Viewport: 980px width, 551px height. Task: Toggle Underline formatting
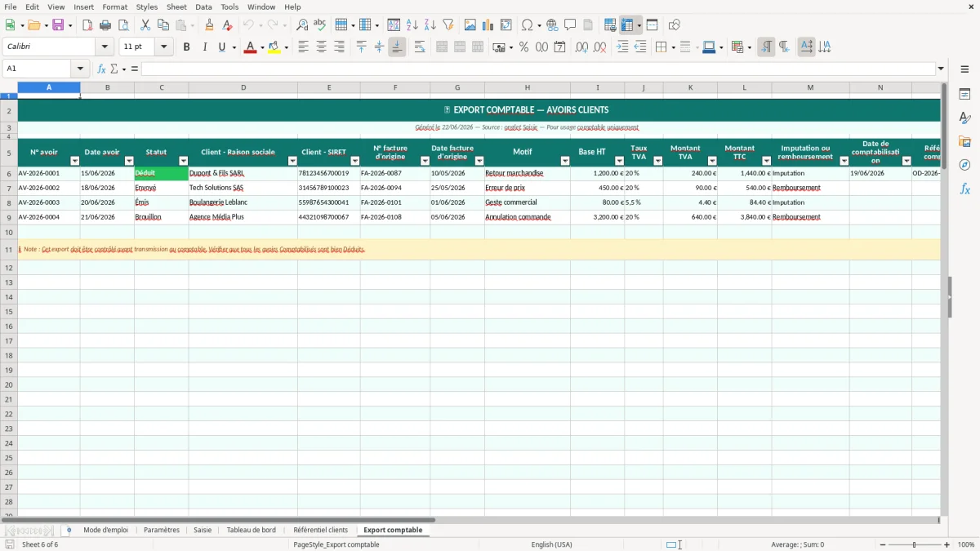point(221,47)
